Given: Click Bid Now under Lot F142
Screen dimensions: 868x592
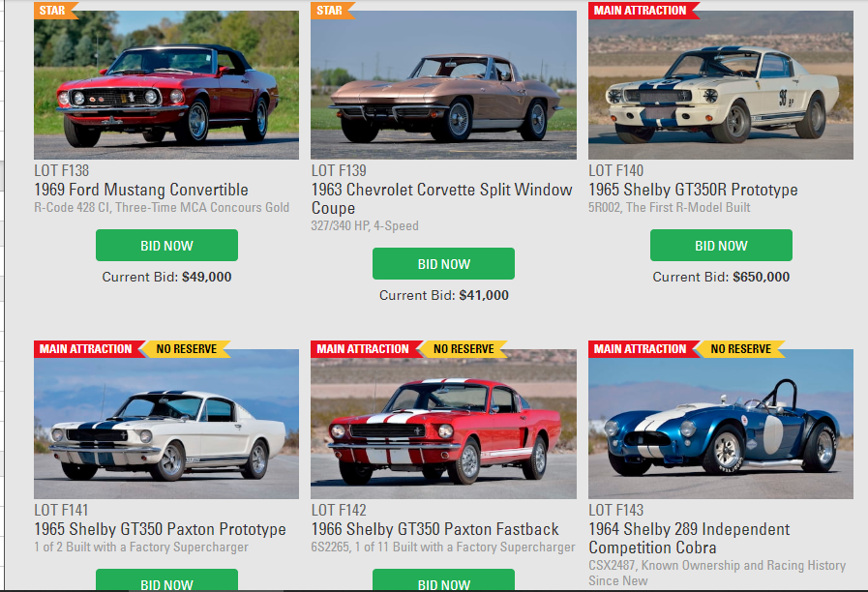Looking at the screenshot, I should [x=443, y=580].
